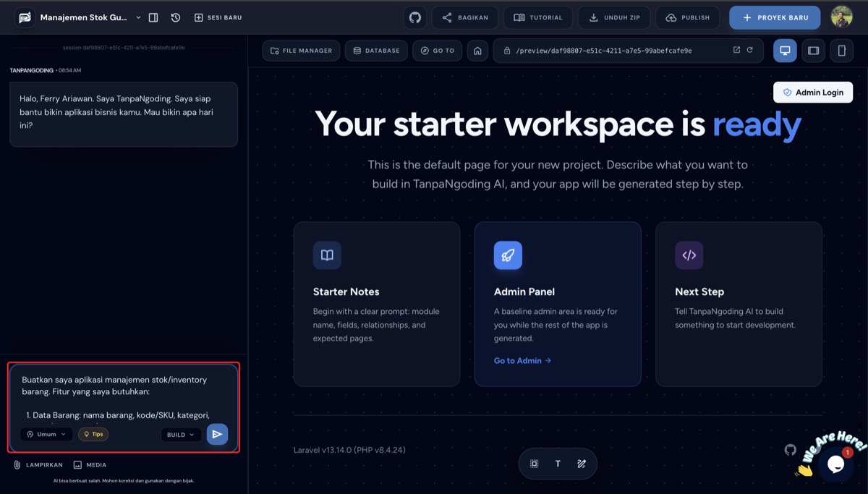The image size is (868, 494).
Task: Switch to mobile preview mode
Action: [841, 51]
